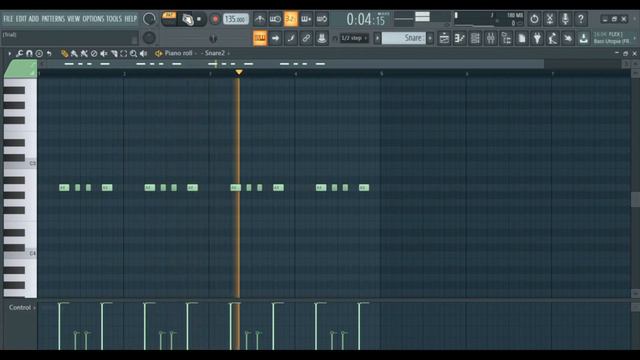Viewport: 640px width, 360px height.
Task: Toggle the 3-2-1 countdown before recording
Action: click(291, 19)
